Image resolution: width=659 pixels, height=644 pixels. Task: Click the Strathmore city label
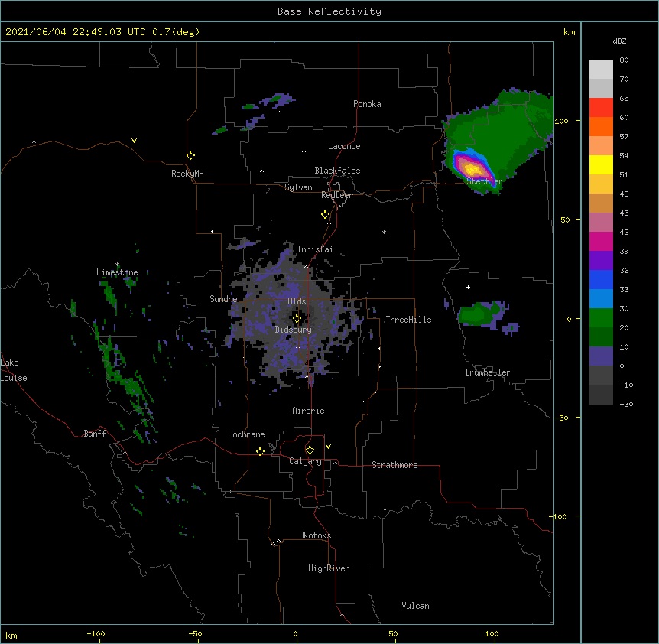click(x=394, y=465)
